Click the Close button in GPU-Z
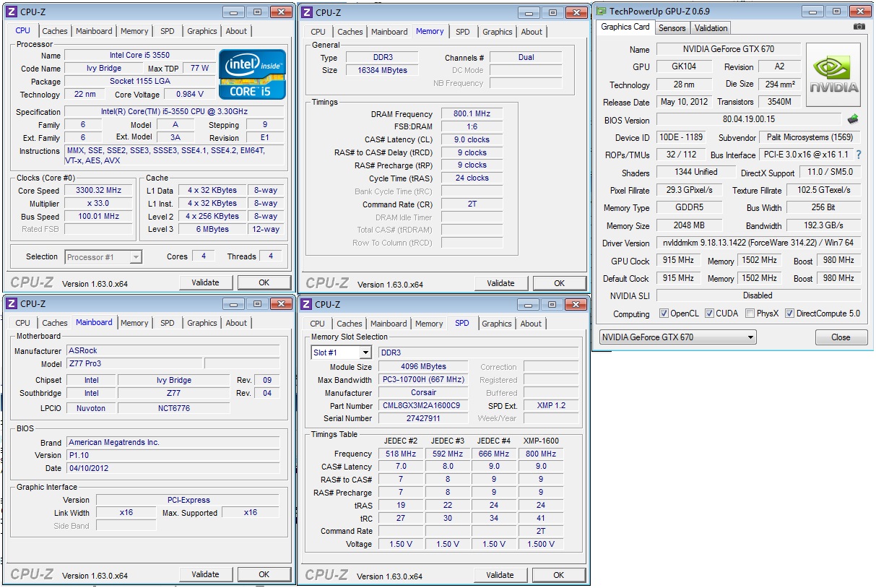 841,337
